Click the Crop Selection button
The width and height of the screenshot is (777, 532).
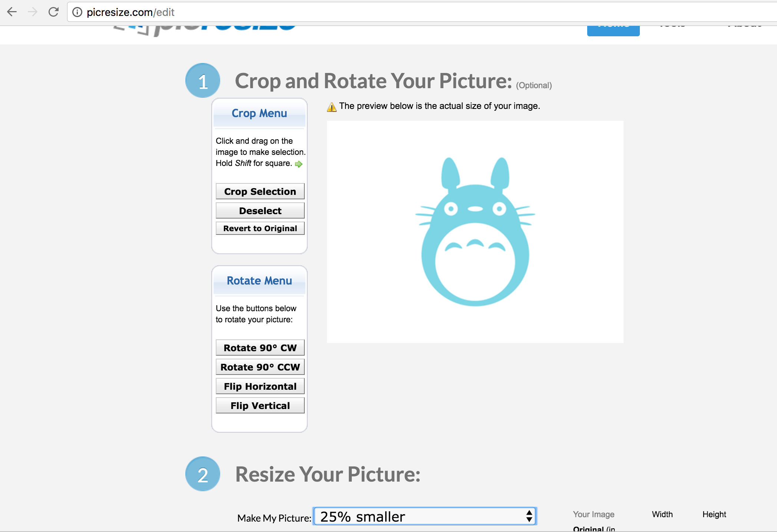(260, 192)
